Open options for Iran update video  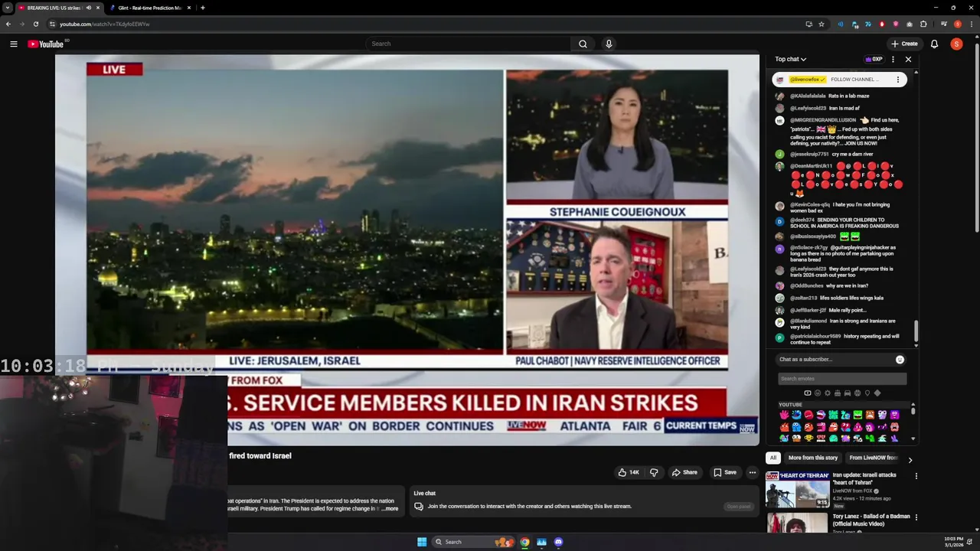(916, 476)
